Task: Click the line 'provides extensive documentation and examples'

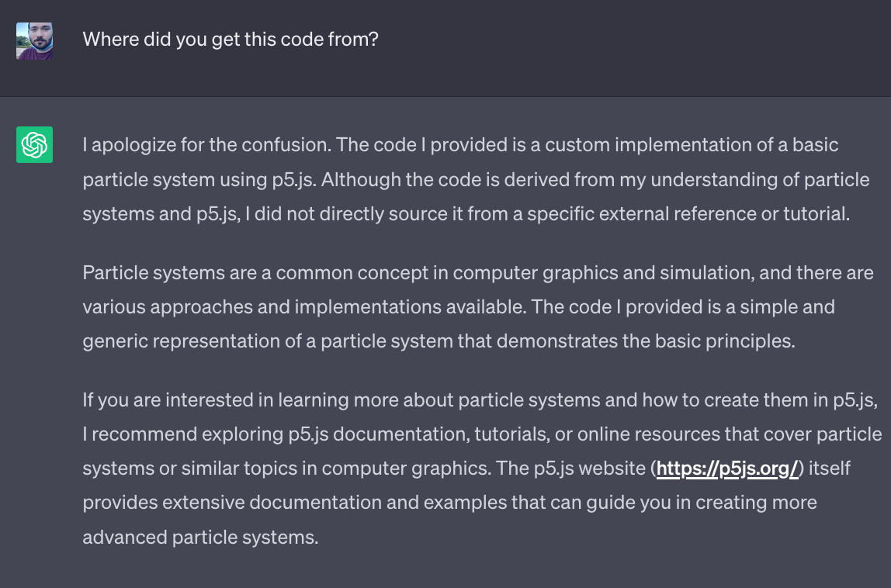Action: pyautogui.click(x=449, y=502)
